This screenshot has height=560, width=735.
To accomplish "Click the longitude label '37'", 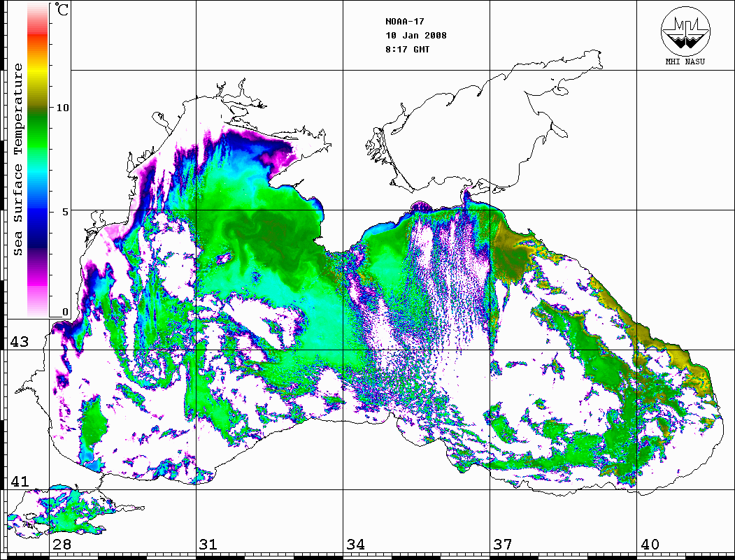I will click(503, 545).
